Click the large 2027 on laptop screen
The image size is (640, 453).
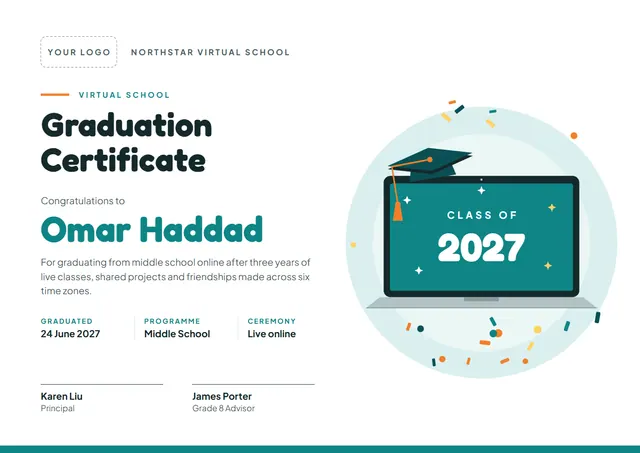coord(481,247)
